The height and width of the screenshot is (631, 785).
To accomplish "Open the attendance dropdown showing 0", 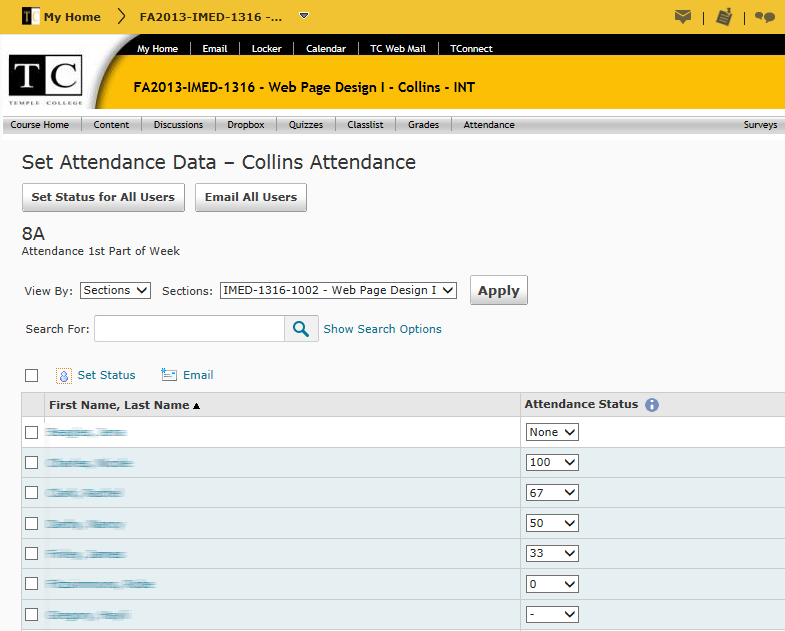I will coord(552,584).
